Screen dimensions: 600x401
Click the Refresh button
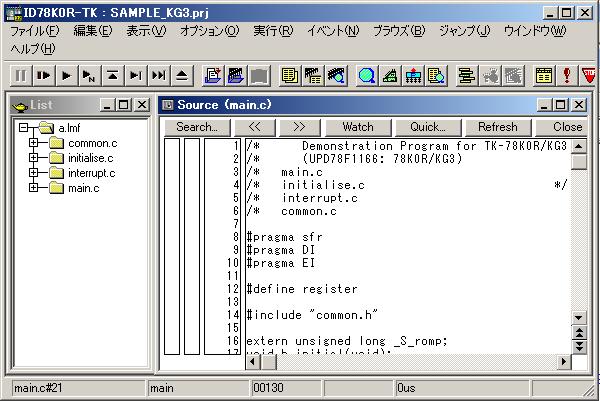coord(497,127)
